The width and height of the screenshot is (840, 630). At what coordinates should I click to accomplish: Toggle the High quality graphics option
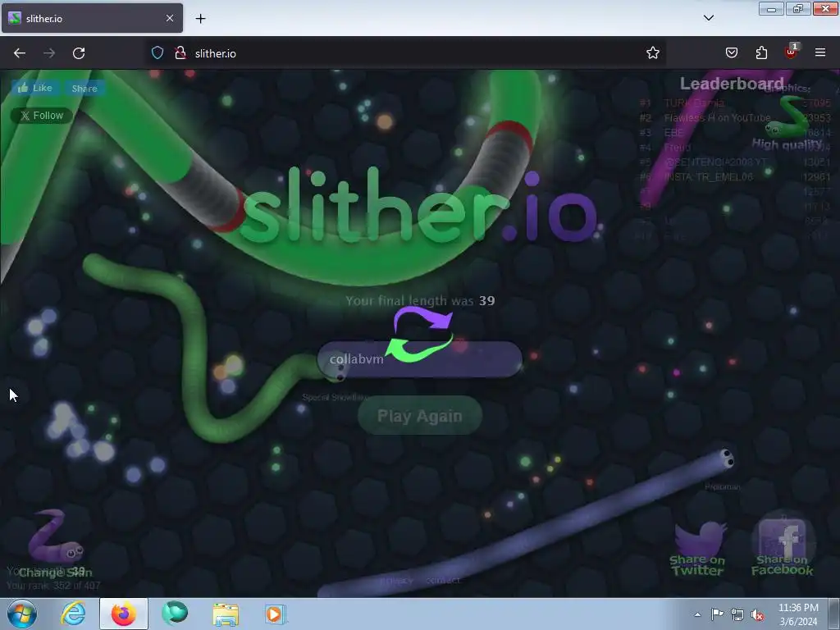click(787, 125)
